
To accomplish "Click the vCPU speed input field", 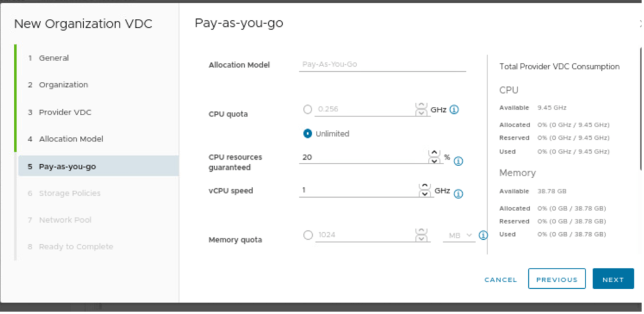I will click(356, 190).
